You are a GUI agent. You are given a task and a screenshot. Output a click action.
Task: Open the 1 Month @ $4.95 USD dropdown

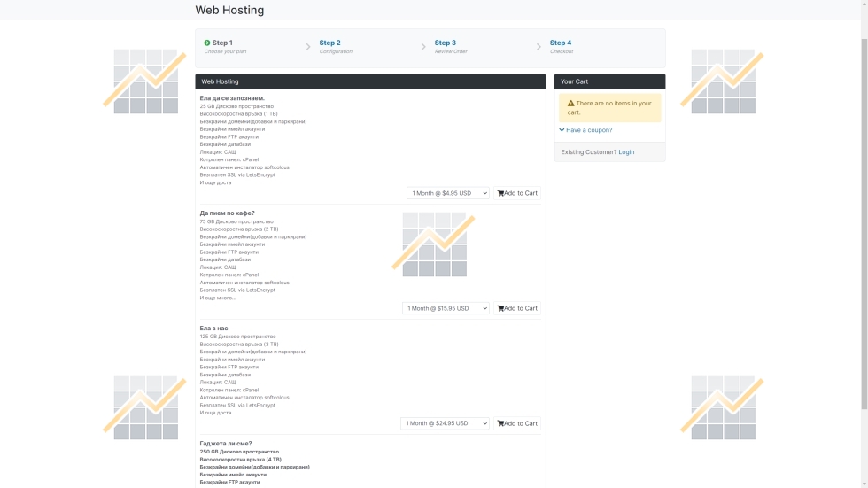click(448, 193)
